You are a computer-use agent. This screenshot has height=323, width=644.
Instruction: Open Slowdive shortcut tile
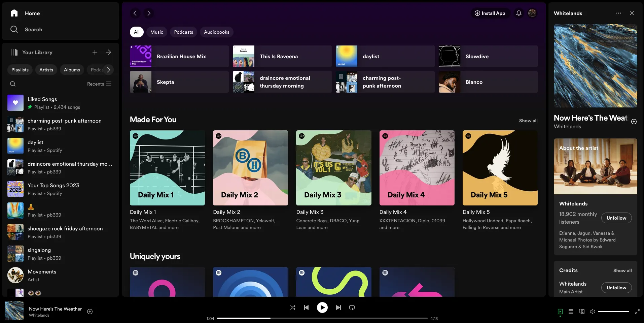(x=488, y=56)
